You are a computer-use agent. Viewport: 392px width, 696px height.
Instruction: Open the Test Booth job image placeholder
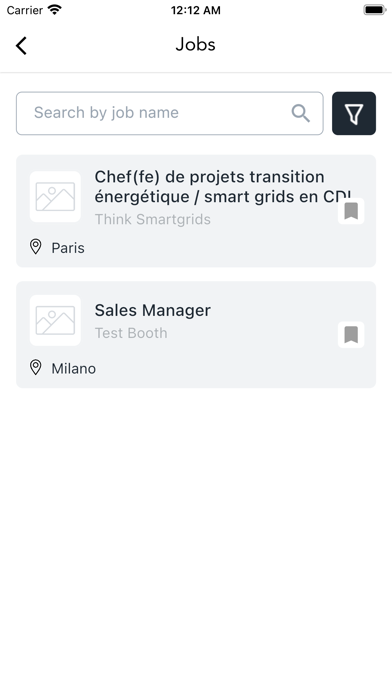(x=55, y=320)
